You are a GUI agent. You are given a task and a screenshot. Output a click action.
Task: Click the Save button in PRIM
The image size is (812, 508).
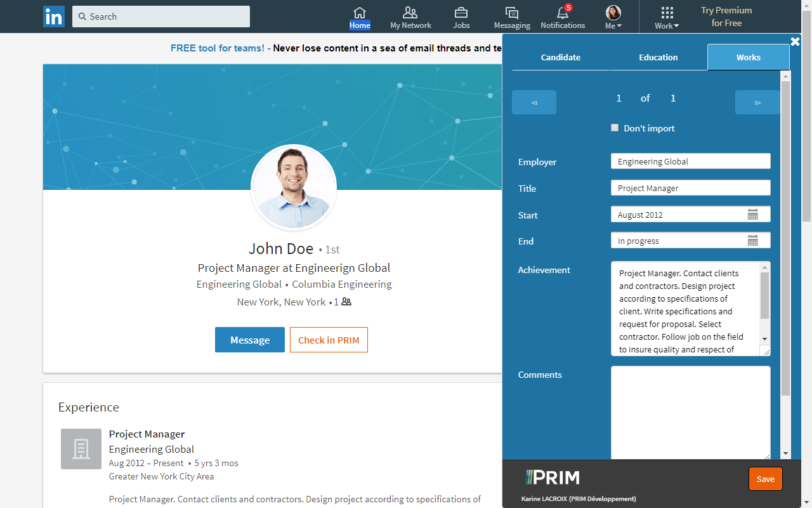766,479
